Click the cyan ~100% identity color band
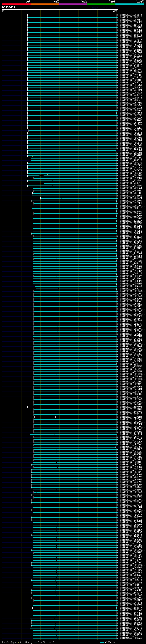146x644 pixels. [x=130, y=4]
